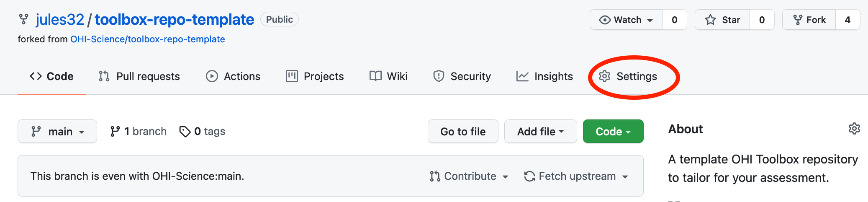Open the Insights tab
The width and height of the screenshot is (868, 202).
544,76
